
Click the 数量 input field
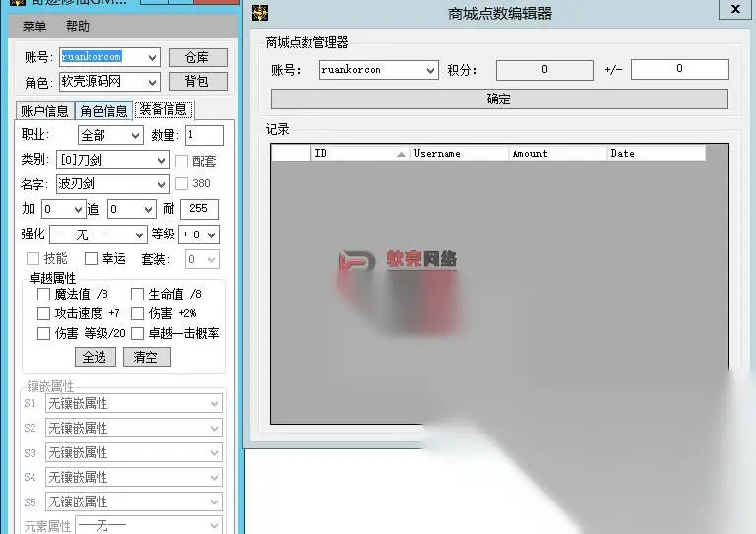(204, 135)
